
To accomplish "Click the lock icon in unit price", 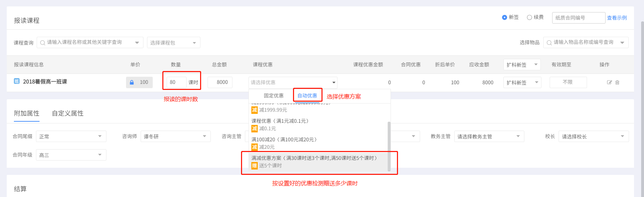I will coord(132,82).
